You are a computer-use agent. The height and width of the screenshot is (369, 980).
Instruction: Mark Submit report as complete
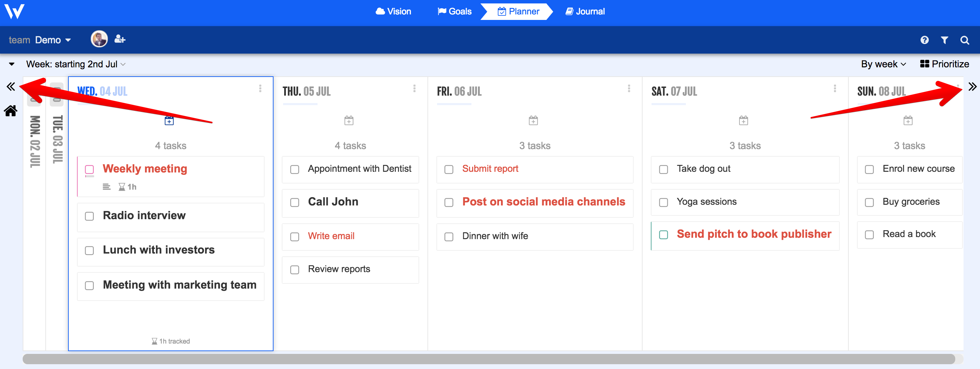pyautogui.click(x=449, y=170)
